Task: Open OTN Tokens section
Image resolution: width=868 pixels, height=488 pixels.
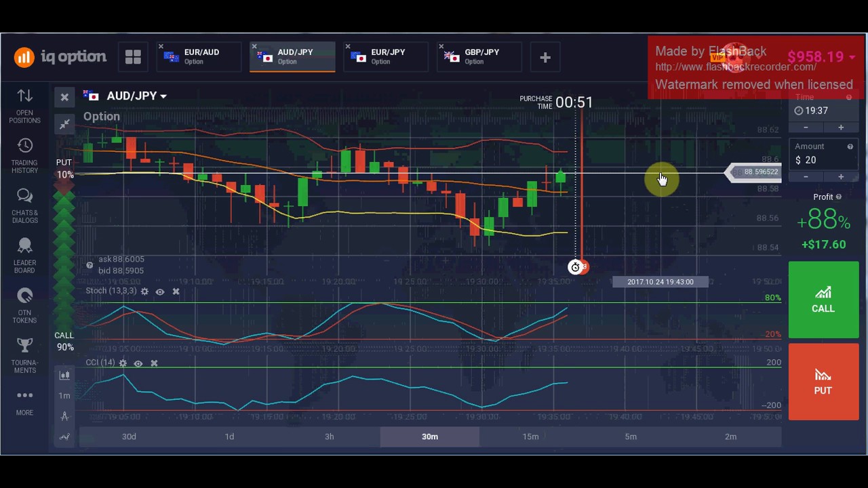Action: pyautogui.click(x=24, y=306)
